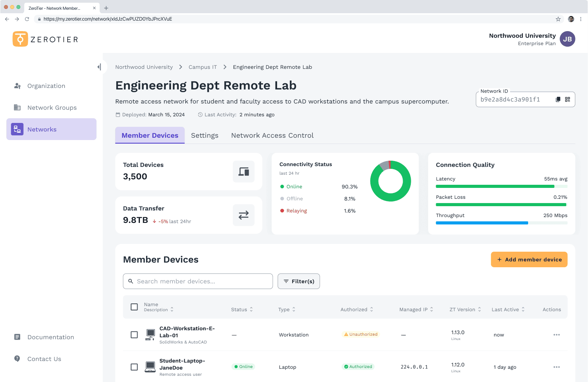This screenshot has height=382, width=588.
Task: Switch to the Settings tab
Action: click(204, 135)
